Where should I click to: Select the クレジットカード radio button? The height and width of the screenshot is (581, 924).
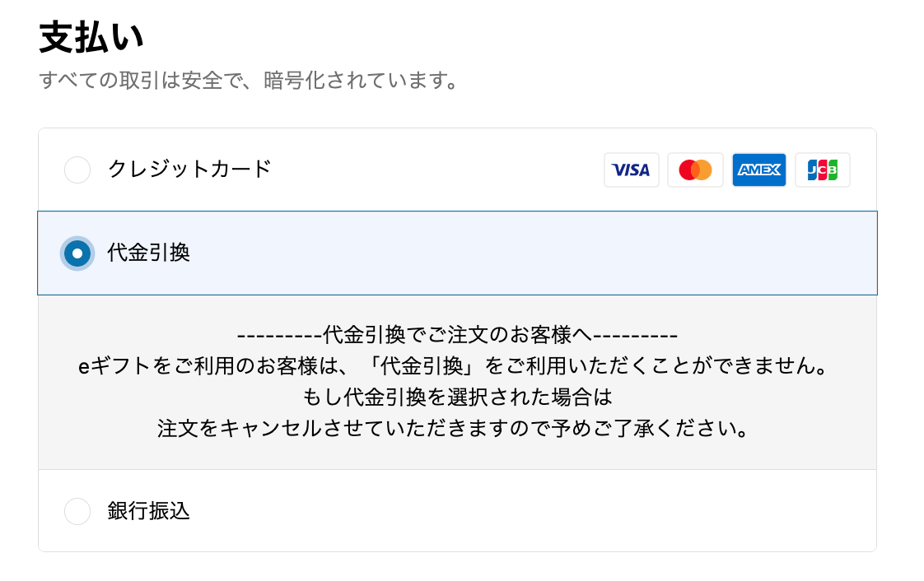tap(77, 170)
